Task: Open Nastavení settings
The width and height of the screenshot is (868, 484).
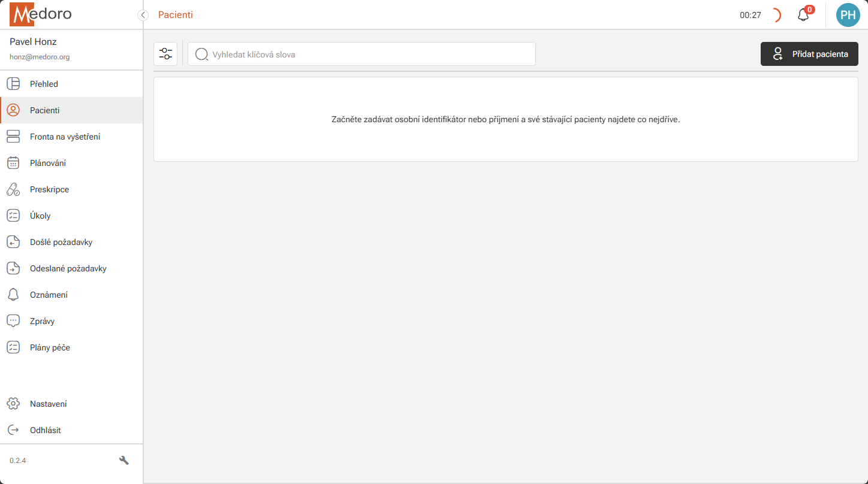Action: [x=48, y=404]
